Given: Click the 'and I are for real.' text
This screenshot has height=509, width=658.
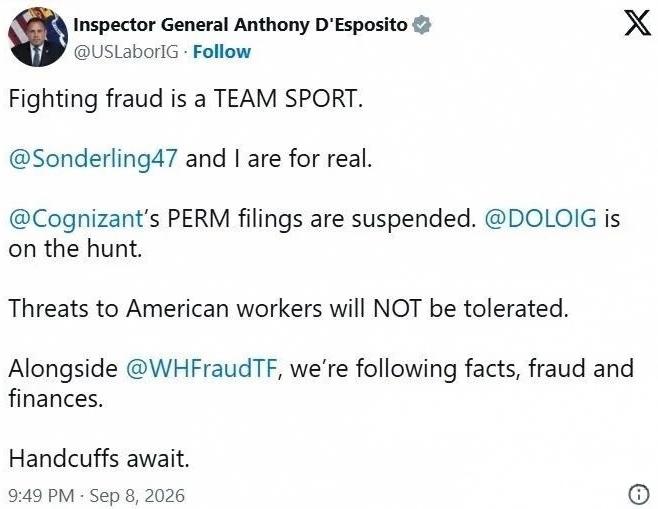Looking at the screenshot, I should [x=279, y=159].
